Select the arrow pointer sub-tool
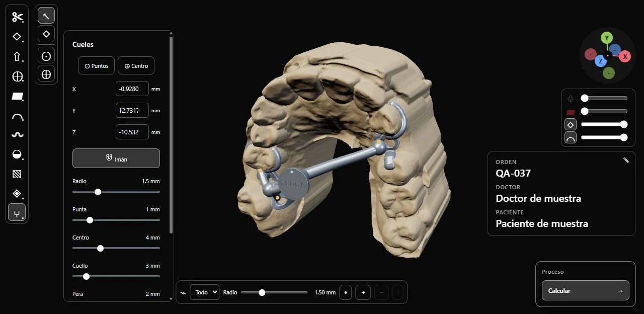Viewport: 644px width, 314px height. (46, 16)
